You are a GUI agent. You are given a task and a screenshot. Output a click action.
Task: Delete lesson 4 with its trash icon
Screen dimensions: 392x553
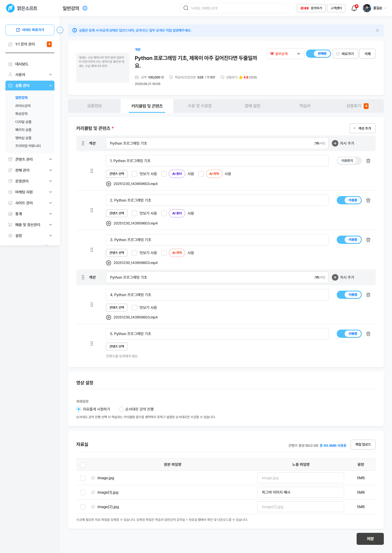coord(368,295)
